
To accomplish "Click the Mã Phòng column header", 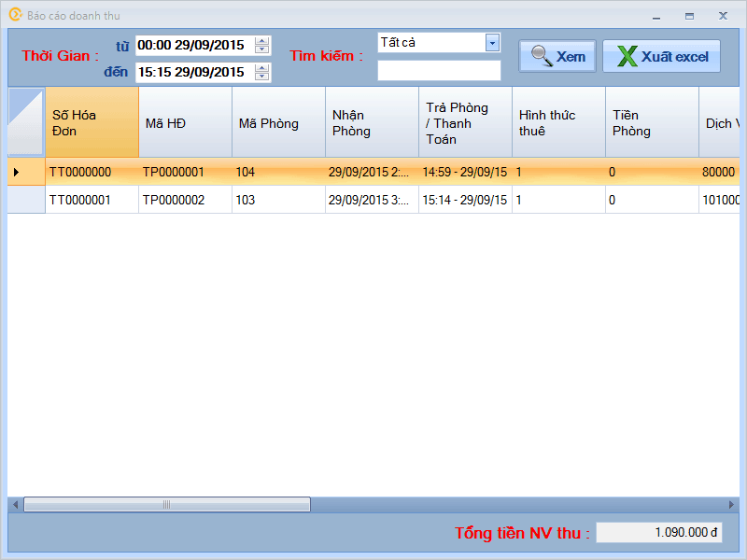I will pyautogui.click(x=278, y=122).
